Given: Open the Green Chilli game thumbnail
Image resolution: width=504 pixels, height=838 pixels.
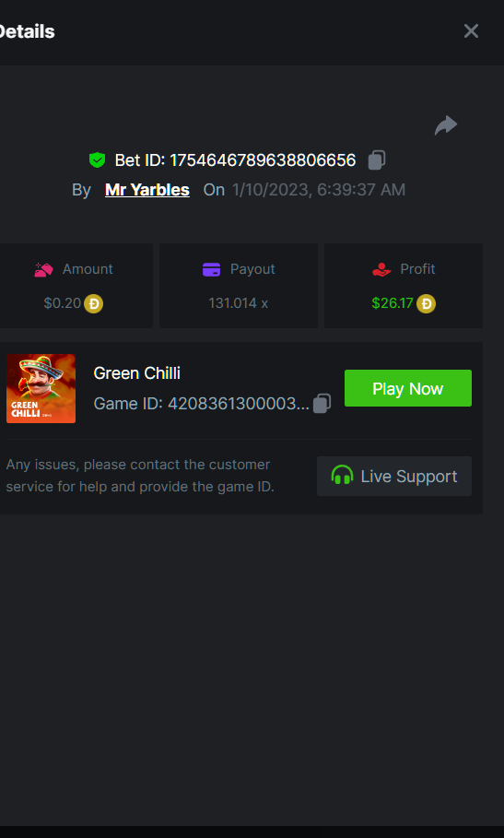Looking at the screenshot, I should 41,388.
